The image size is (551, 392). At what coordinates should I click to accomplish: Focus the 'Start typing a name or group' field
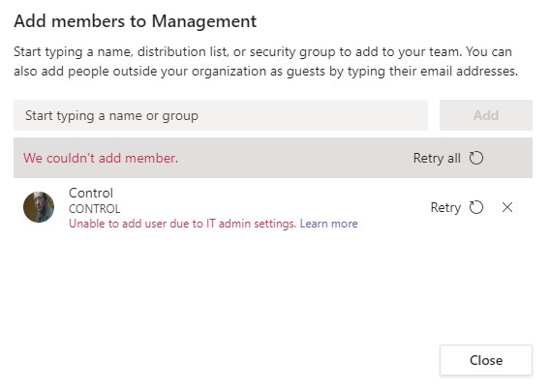pos(221,115)
